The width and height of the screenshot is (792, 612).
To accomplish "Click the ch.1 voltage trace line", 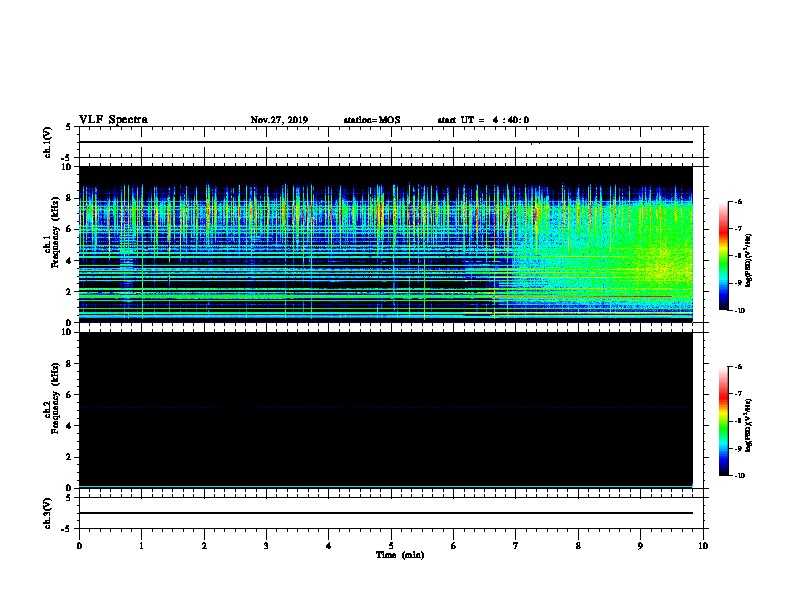I will [x=386, y=142].
